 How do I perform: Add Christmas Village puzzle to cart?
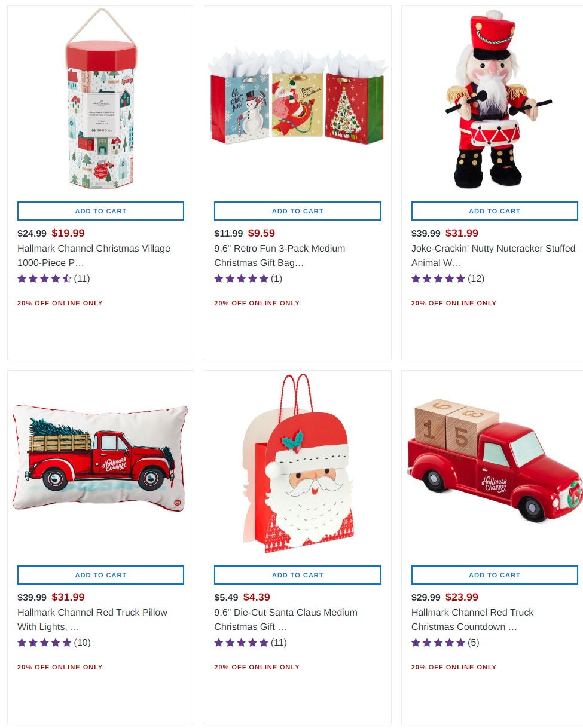click(100, 211)
